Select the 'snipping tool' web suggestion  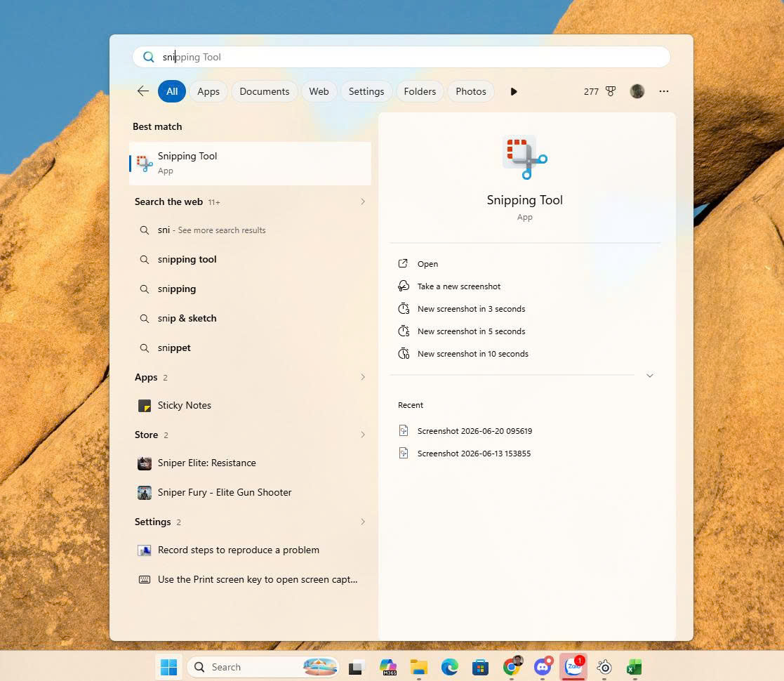click(250, 260)
